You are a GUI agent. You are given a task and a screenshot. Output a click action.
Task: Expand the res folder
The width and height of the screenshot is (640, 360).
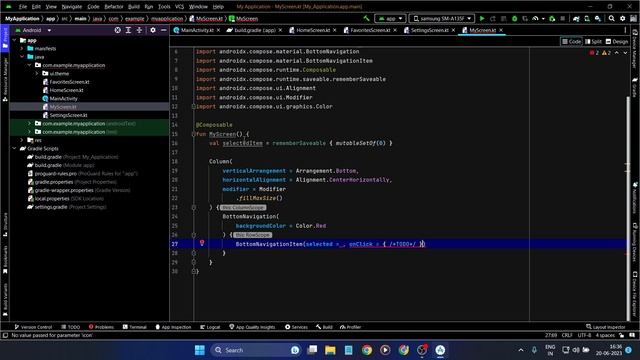pyautogui.click(x=22, y=140)
